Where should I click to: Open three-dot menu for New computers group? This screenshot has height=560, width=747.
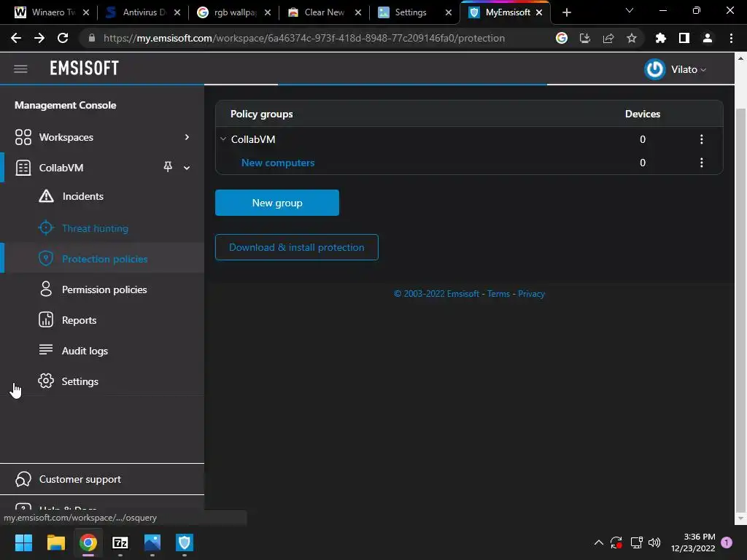(x=701, y=163)
